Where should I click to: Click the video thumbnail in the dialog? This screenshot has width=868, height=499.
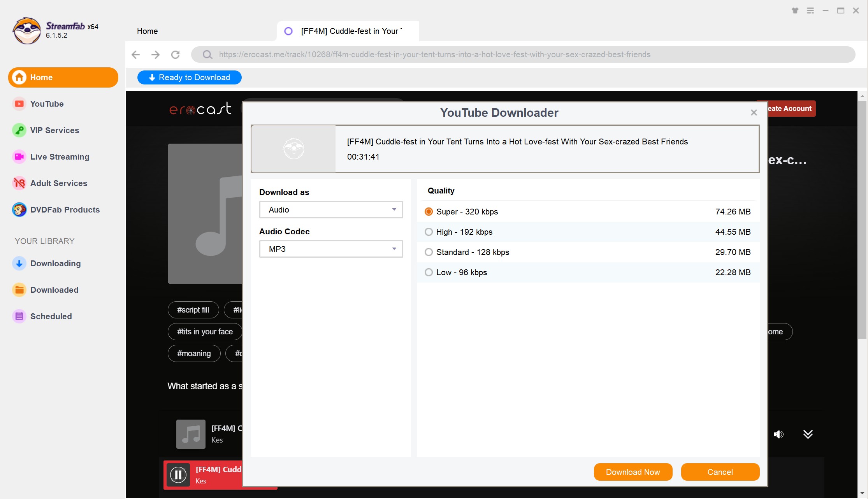coord(293,149)
